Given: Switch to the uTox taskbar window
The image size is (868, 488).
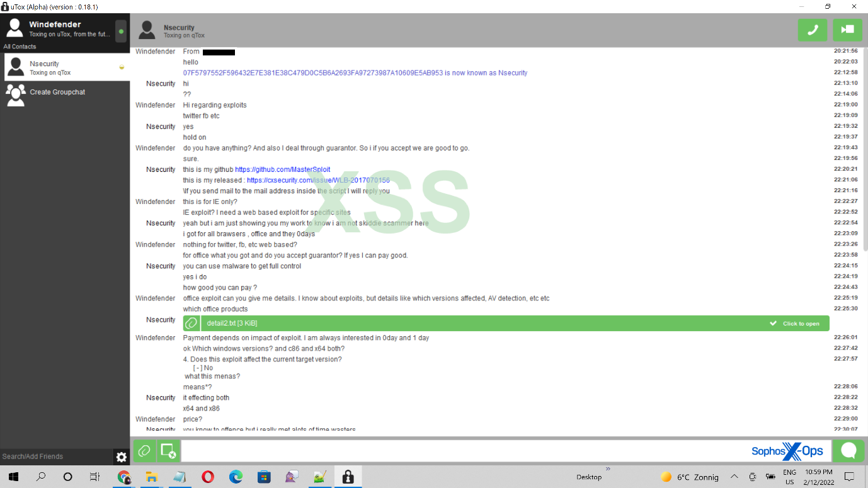Looking at the screenshot, I should coord(348,477).
